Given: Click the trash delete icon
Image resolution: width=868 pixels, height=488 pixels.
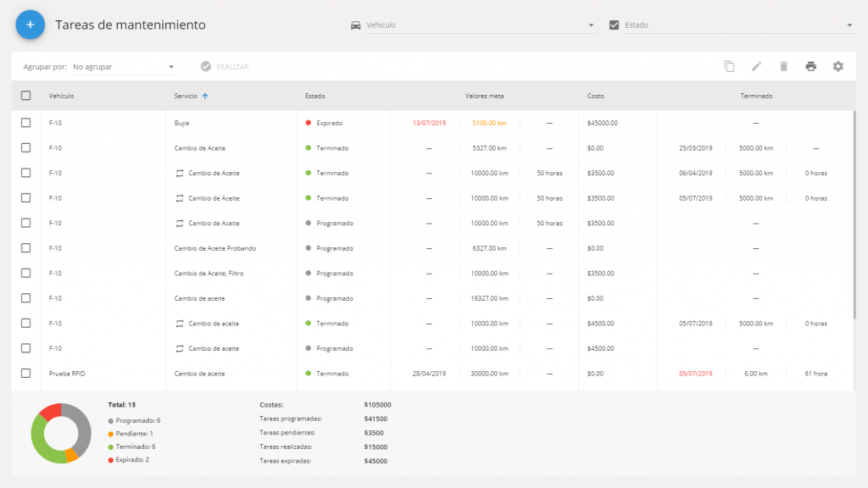Looking at the screenshot, I should tap(783, 66).
